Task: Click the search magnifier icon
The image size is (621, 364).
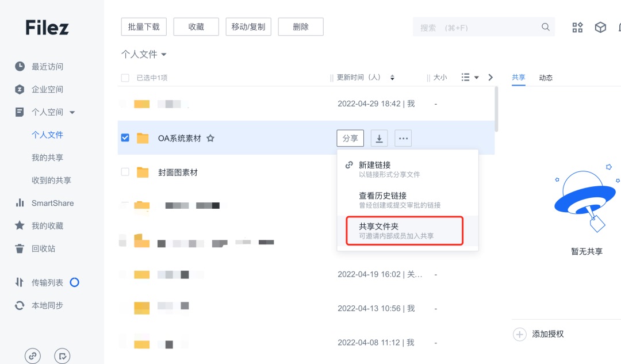Action: pyautogui.click(x=545, y=27)
